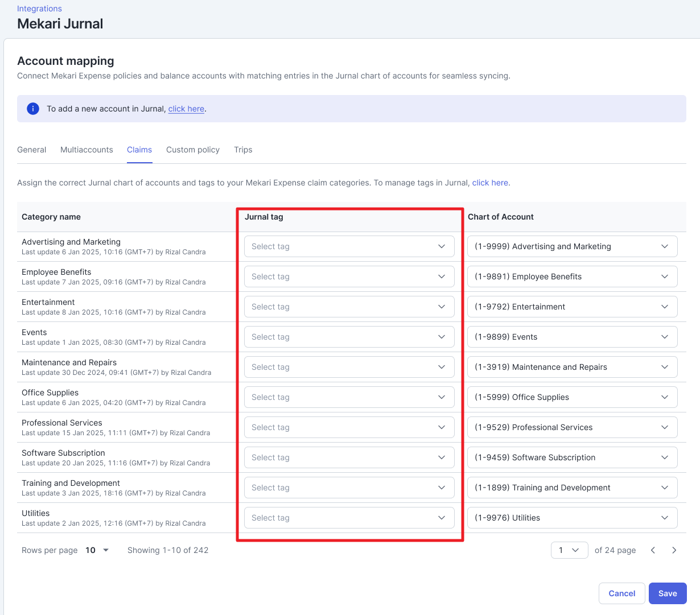Open Jurnal tag dropdown for Office Supplies

(x=349, y=397)
